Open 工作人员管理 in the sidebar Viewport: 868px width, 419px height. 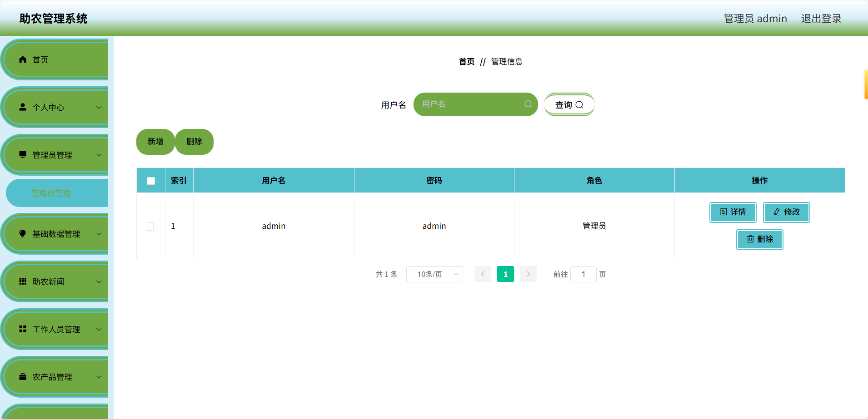tap(55, 329)
